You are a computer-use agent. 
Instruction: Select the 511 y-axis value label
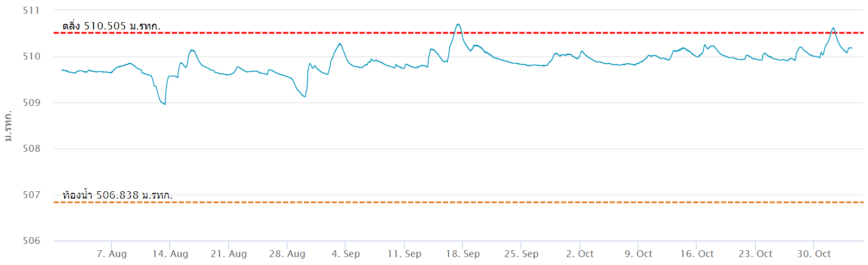click(31, 11)
